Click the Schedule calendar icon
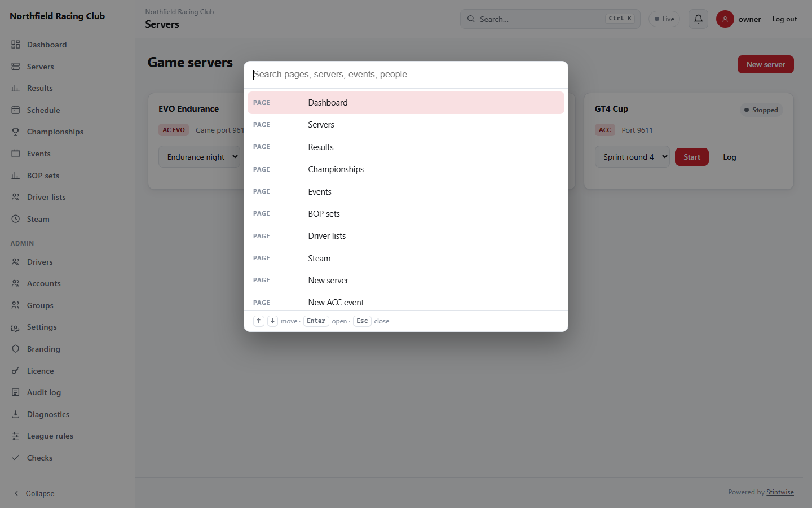 click(16, 110)
